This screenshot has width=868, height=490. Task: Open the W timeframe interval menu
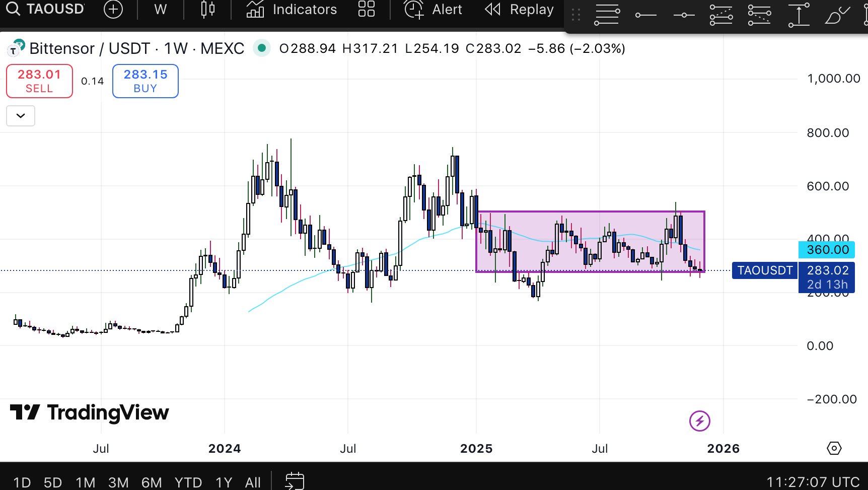(x=160, y=10)
